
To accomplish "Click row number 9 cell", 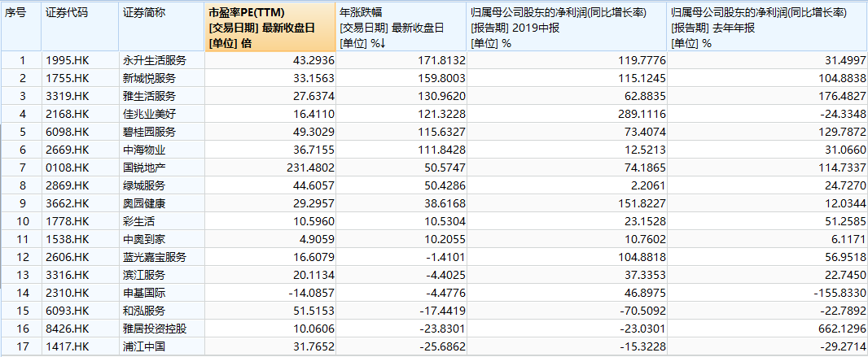I will point(22,203).
